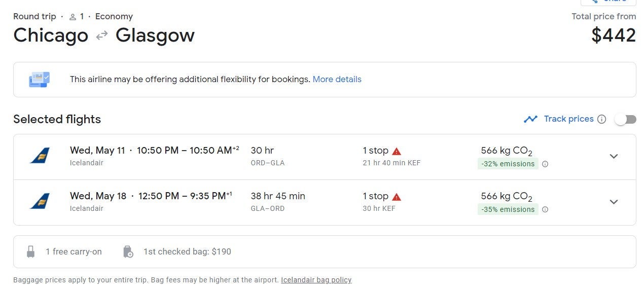Viewport: 644px width, 291px height.
Task: Open the Icelandair bag policy link
Action: (316, 280)
